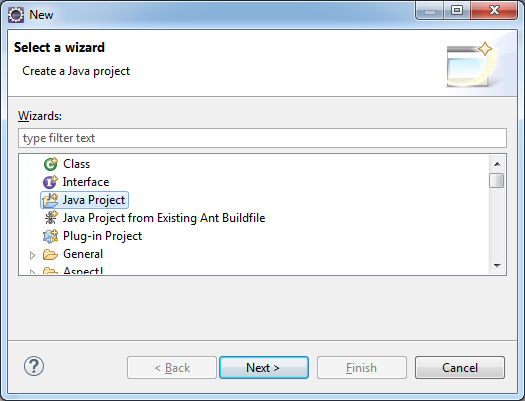
Task: Click the Eclipse icon in the title bar
Action: (16, 15)
